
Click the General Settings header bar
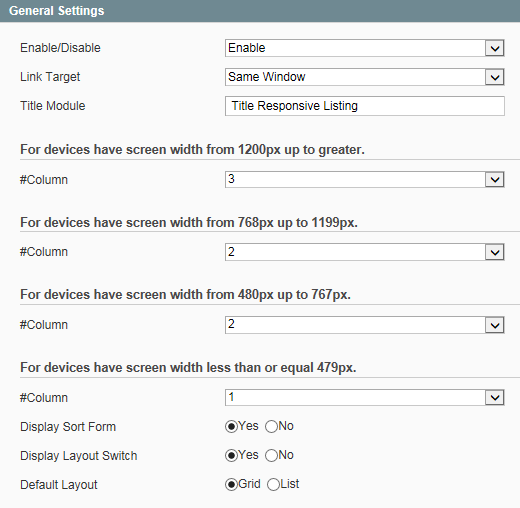(x=260, y=11)
